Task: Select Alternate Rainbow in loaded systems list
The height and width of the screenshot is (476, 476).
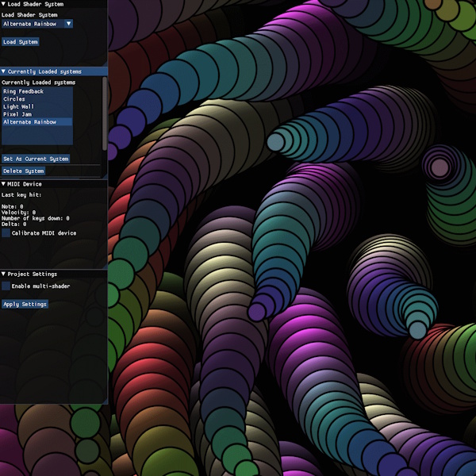Action: click(37, 121)
